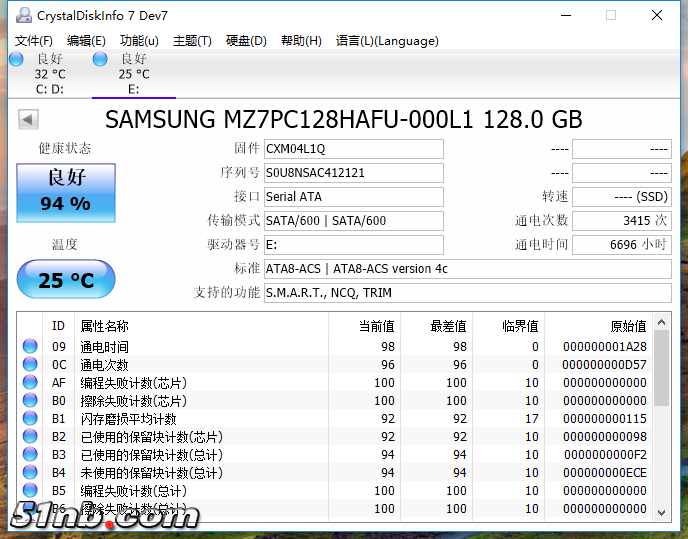The image size is (688, 539).
Task: Click the 25 °C temperature button
Action: point(66,281)
